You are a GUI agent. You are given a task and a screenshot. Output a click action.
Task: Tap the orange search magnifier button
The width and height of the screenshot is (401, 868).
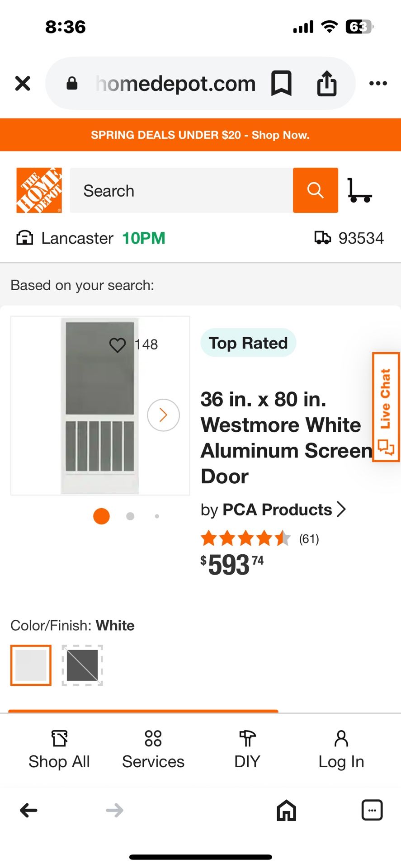[x=315, y=190]
